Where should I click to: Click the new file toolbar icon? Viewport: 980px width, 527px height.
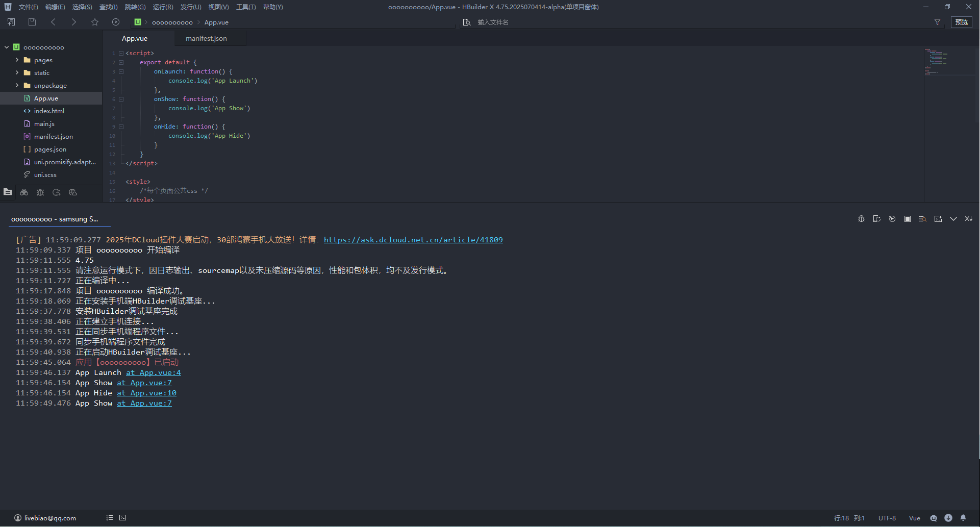coord(11,22)
